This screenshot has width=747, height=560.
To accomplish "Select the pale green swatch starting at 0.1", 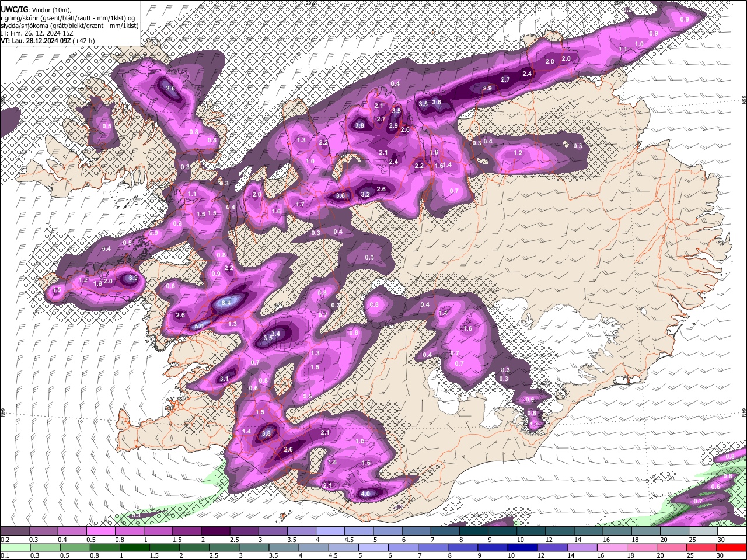I will pyautogui.click(x=15, y=547).
